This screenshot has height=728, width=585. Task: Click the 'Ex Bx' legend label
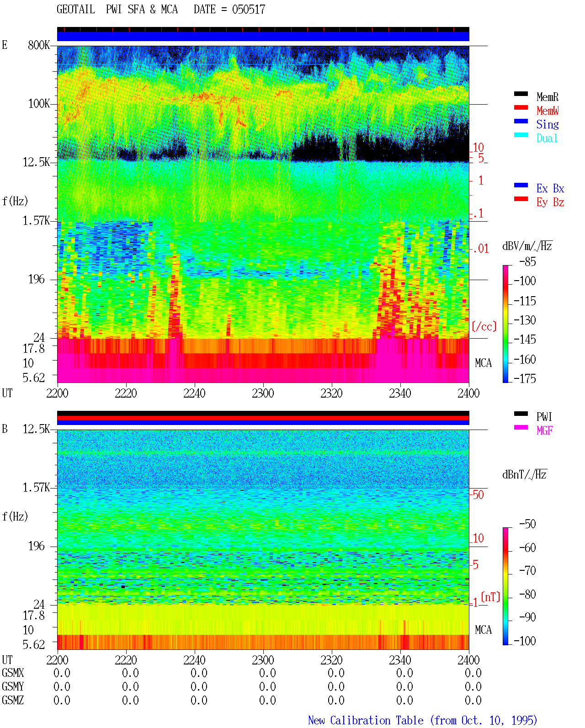pyautogui.click(x=550, y=188)
